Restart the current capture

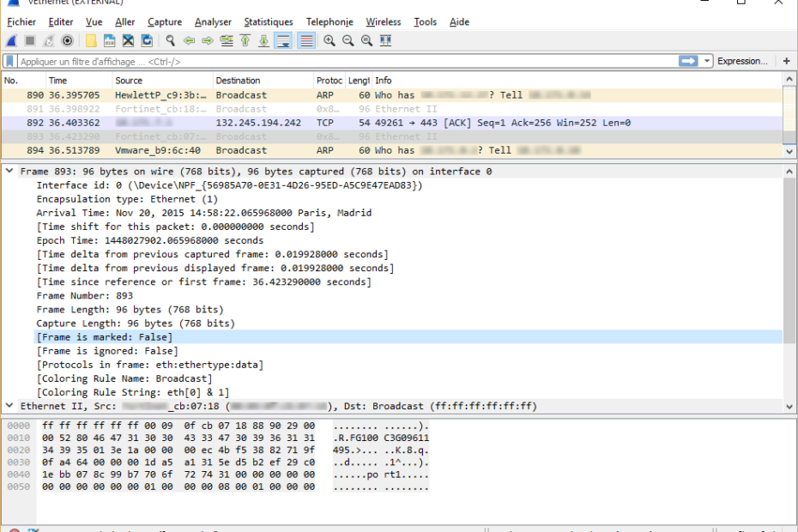48,40
